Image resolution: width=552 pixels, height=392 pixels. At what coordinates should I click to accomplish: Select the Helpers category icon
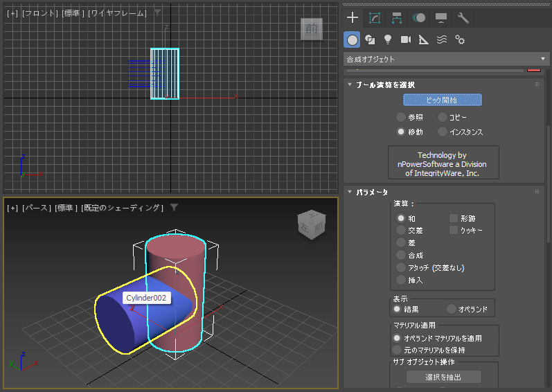click(423, 39)
